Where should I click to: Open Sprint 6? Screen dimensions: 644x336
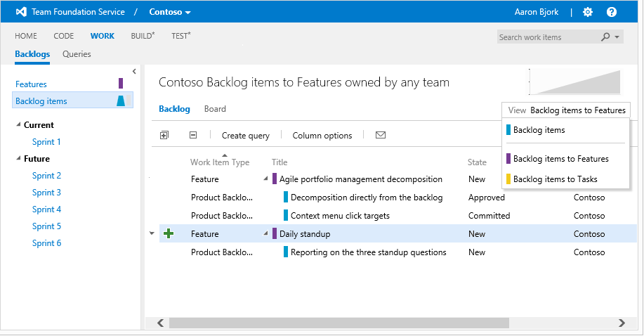coord(46,243)
